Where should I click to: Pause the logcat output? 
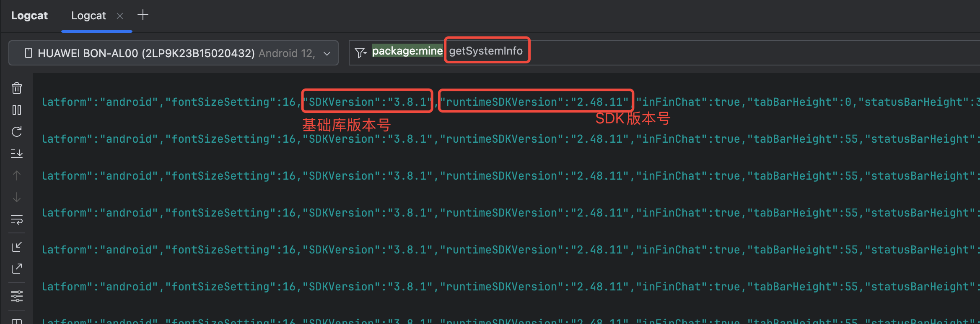(x=17, y=110)
